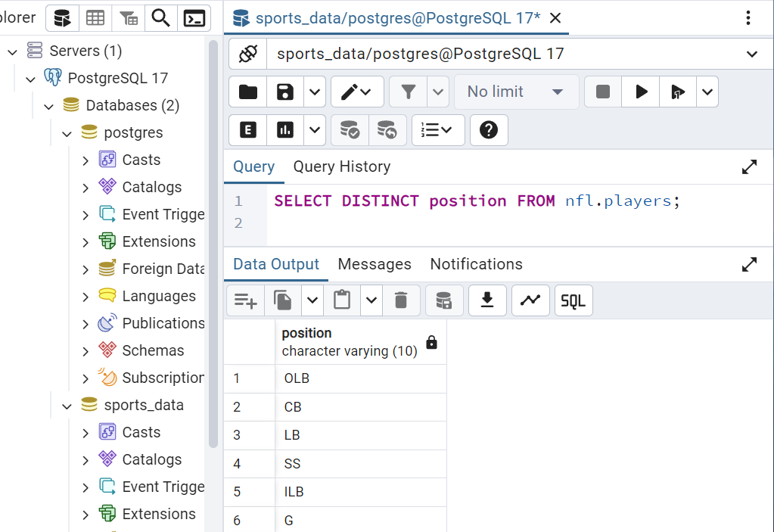Open the paste options dropdown arrow
The height and width of the screenshot is (532, 774).
tap(371, 300)
